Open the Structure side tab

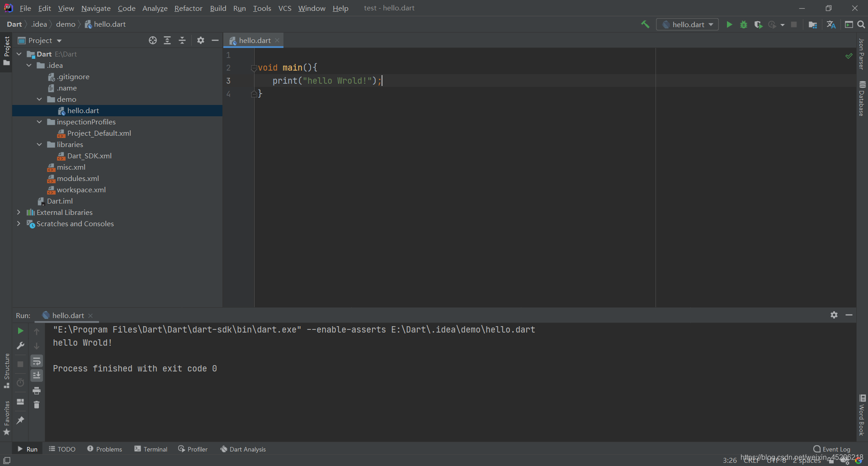point(6,371)
